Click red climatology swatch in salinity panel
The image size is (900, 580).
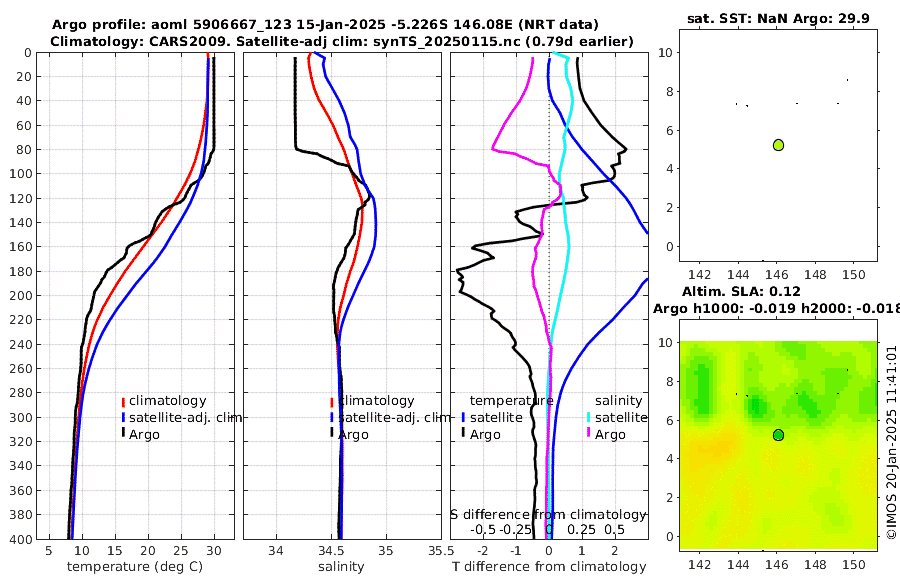[x=332, y=401]
